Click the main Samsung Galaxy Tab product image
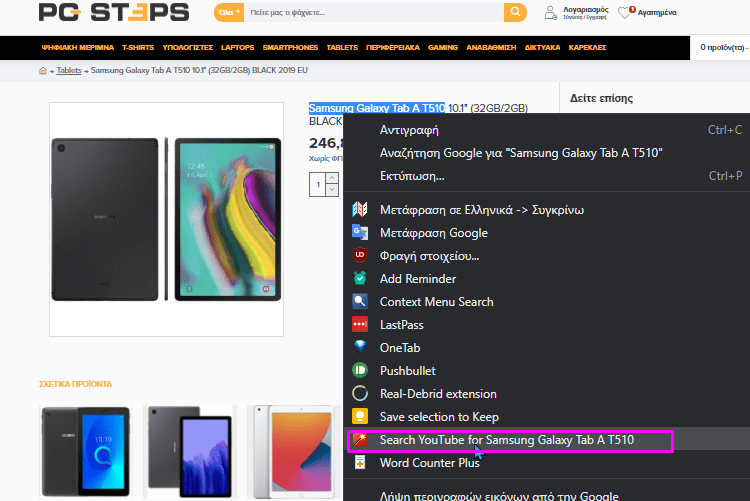Screen dimensions: 750x501 [166, 219]
